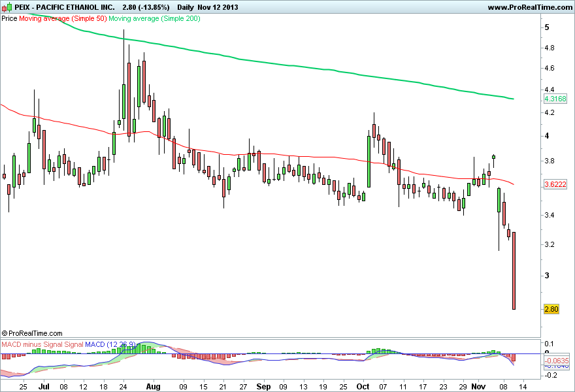Click the 3.6222 red value tag
The height and width of the screenshot is (392, 575).
click(x=555, y=184)
